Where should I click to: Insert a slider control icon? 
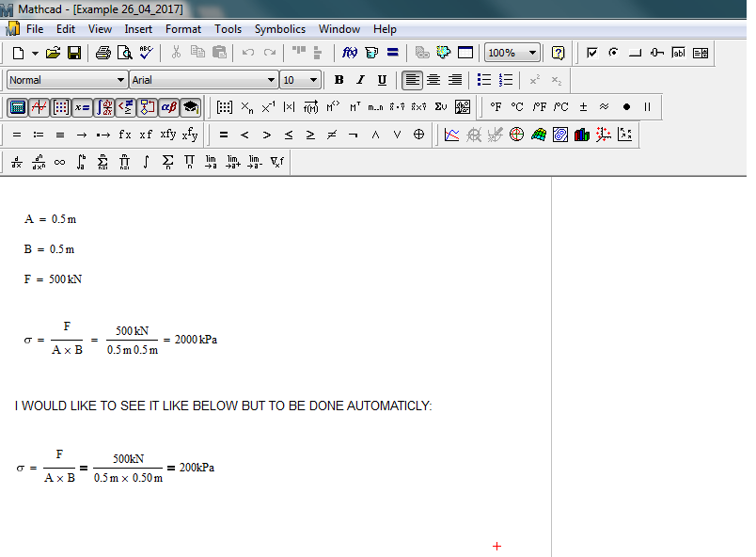[656, 53]
